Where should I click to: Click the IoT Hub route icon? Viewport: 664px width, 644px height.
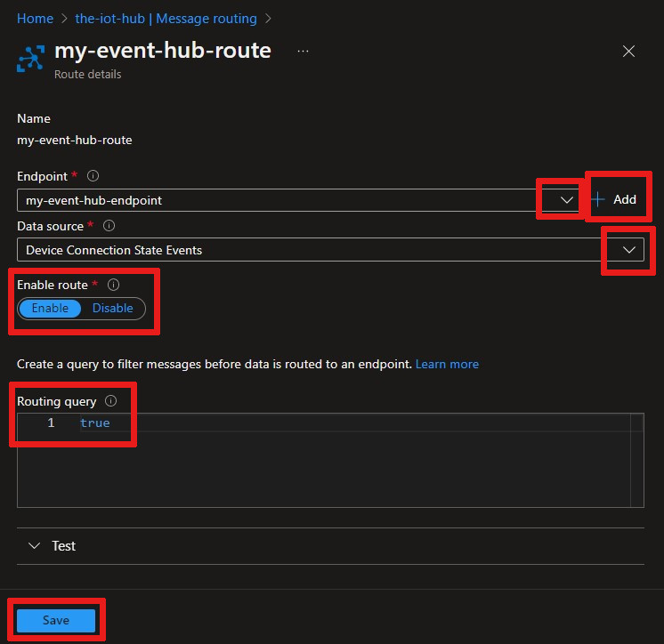pyautogui.click(x=30, y=59)
